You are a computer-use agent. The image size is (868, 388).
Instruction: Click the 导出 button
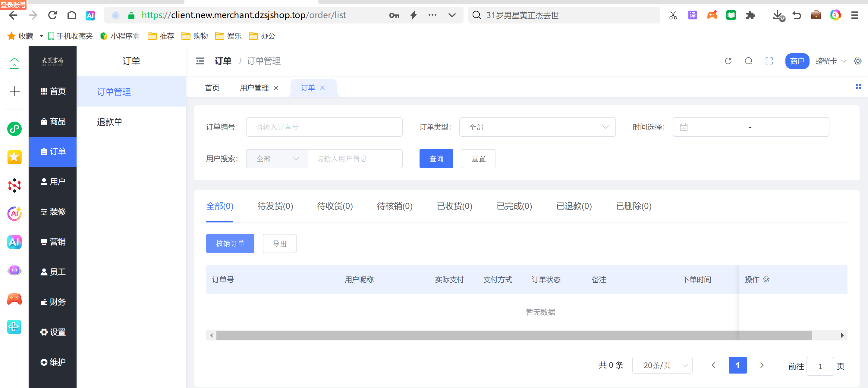279,243
